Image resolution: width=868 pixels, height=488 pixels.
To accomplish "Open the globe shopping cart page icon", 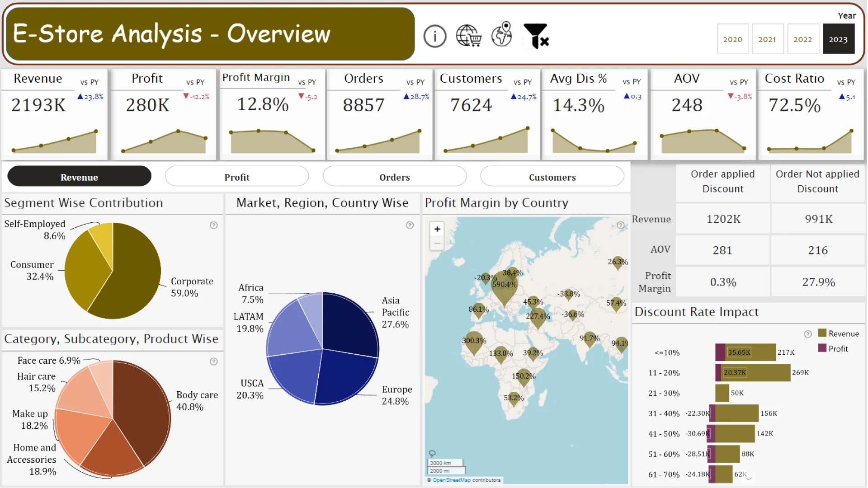I will click(x=468, y=36).
